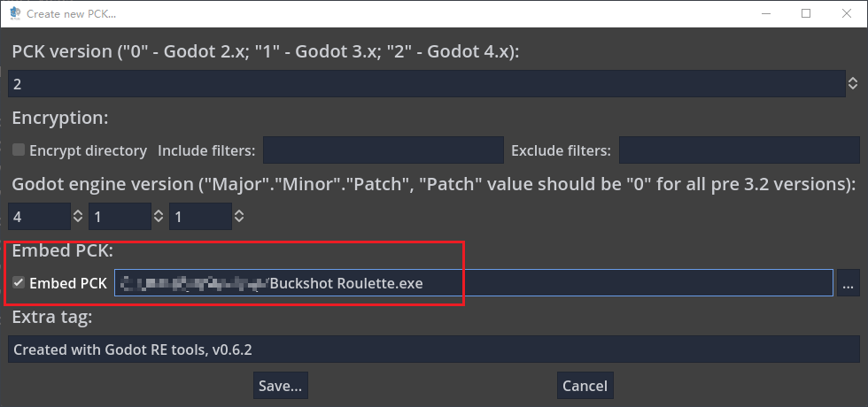
Task: Decrease PCK version with down arrow
Action: (x=853, y=88)
